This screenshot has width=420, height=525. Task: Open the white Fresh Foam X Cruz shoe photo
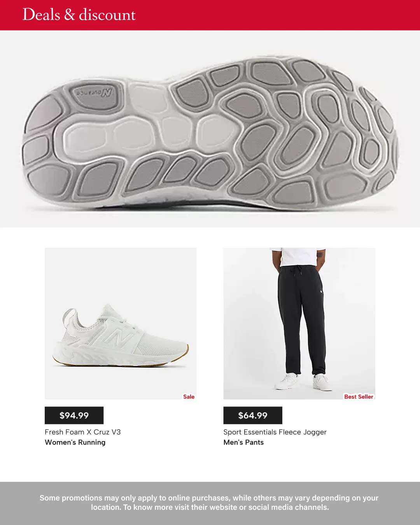[x=121, y=324]
